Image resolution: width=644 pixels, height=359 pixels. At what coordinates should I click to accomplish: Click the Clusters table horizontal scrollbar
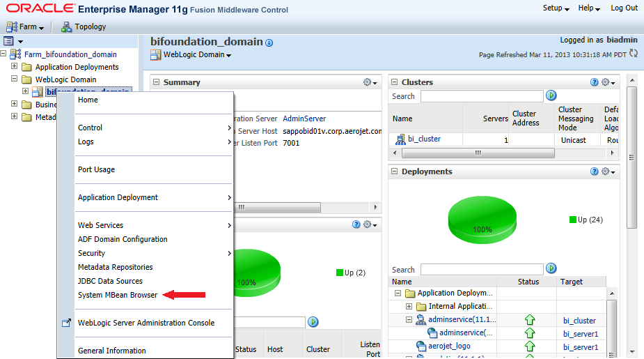[478, 153]
